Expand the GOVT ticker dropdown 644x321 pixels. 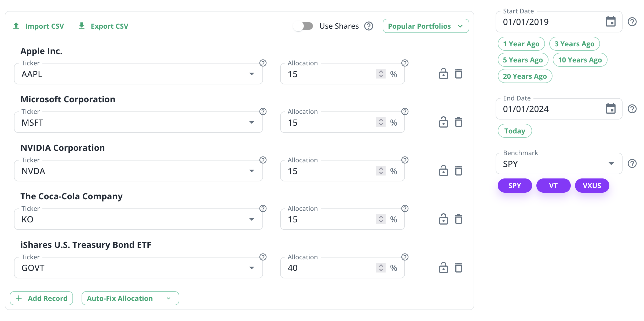252,268
